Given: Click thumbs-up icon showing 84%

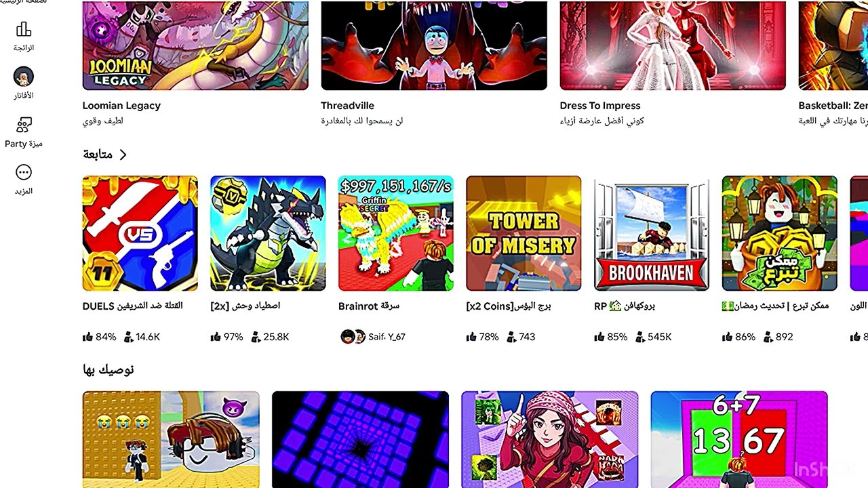Looking at the screenshot, I should coord(87,337).
